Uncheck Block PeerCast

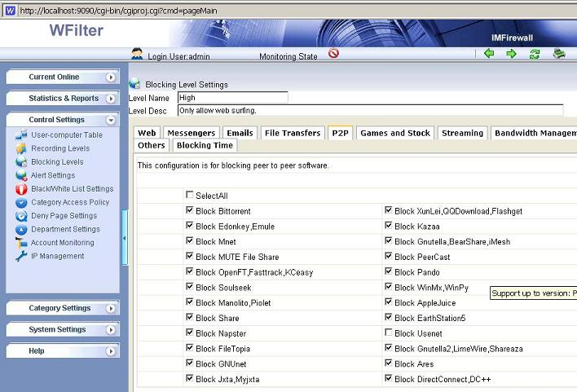point(388,255)
